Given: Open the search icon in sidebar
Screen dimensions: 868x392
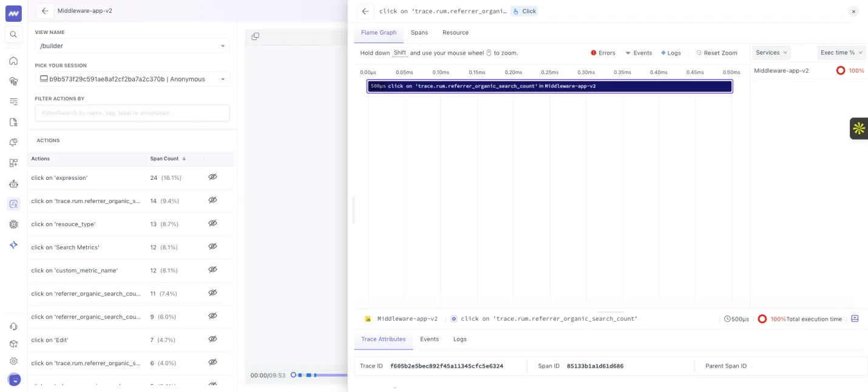Looking at the screenshot, I should (x=13, y=35).
